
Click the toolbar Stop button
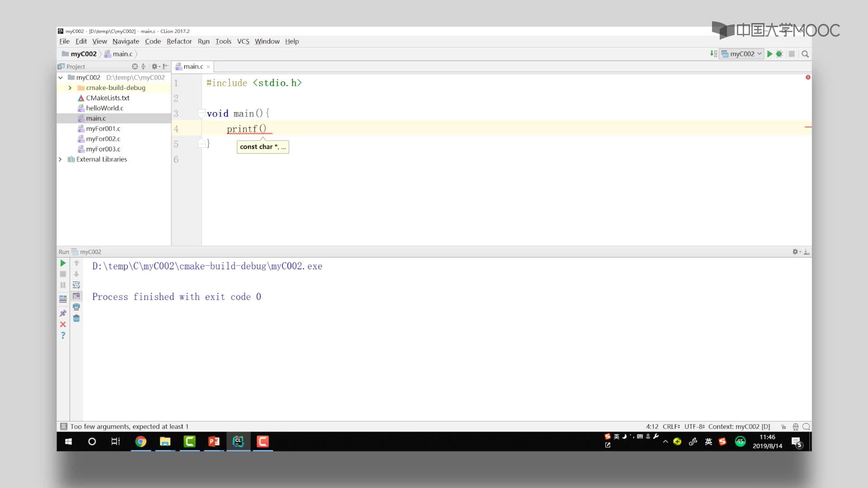(x=792, y=54)
